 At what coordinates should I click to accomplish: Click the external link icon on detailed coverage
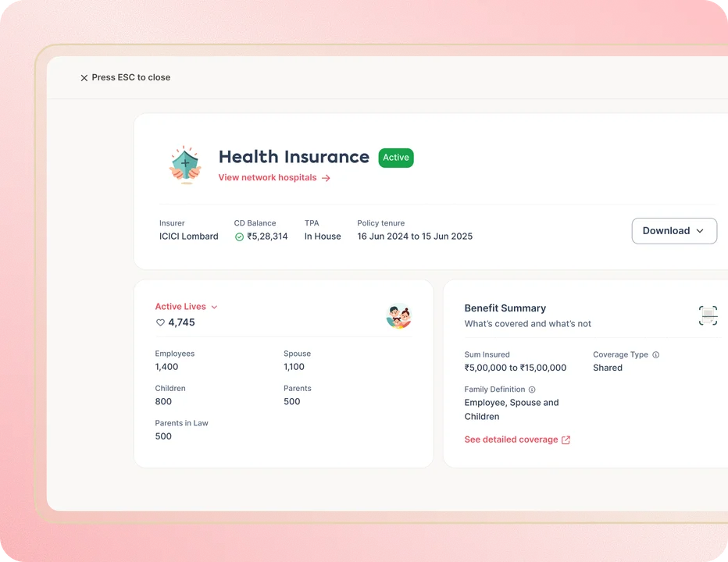(x=566, y=439)
